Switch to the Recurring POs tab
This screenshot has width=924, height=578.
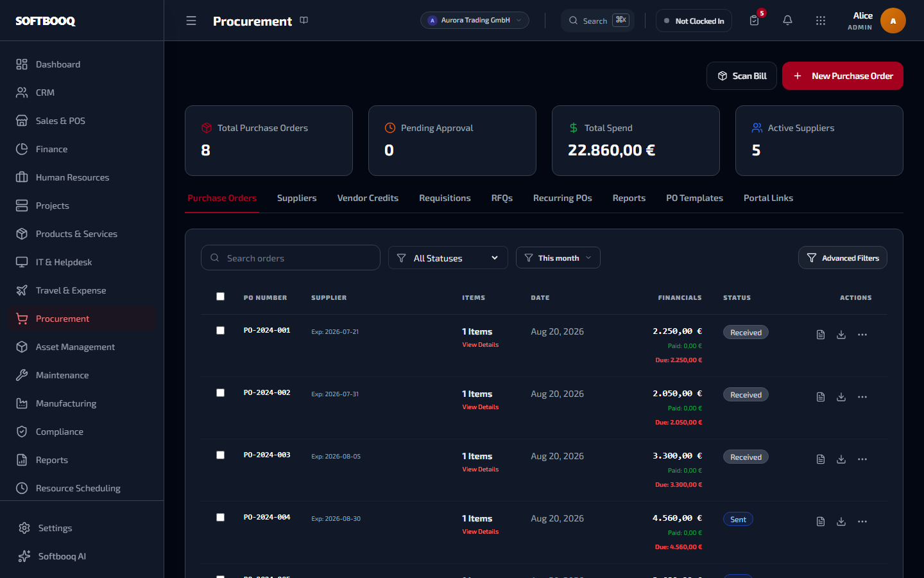click(x=563, y=198)
